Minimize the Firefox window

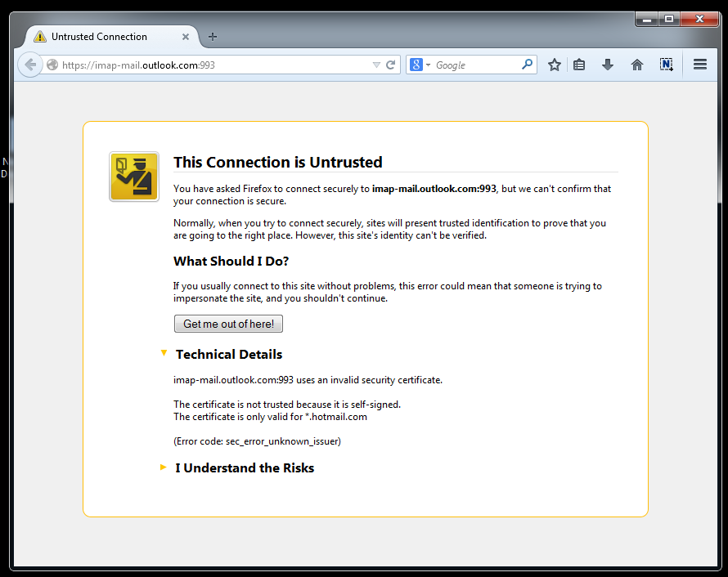(646, 19)
